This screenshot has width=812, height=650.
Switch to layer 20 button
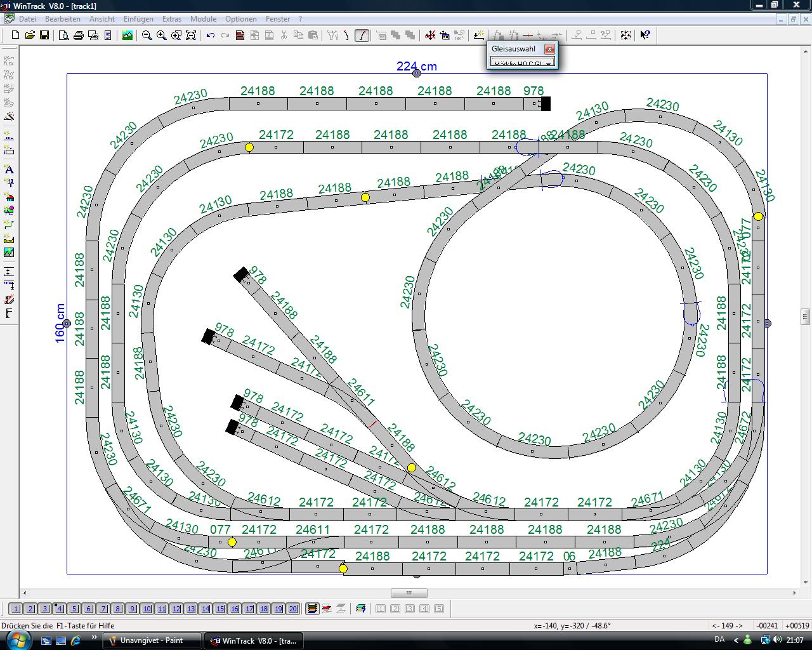tap(293, 609)
